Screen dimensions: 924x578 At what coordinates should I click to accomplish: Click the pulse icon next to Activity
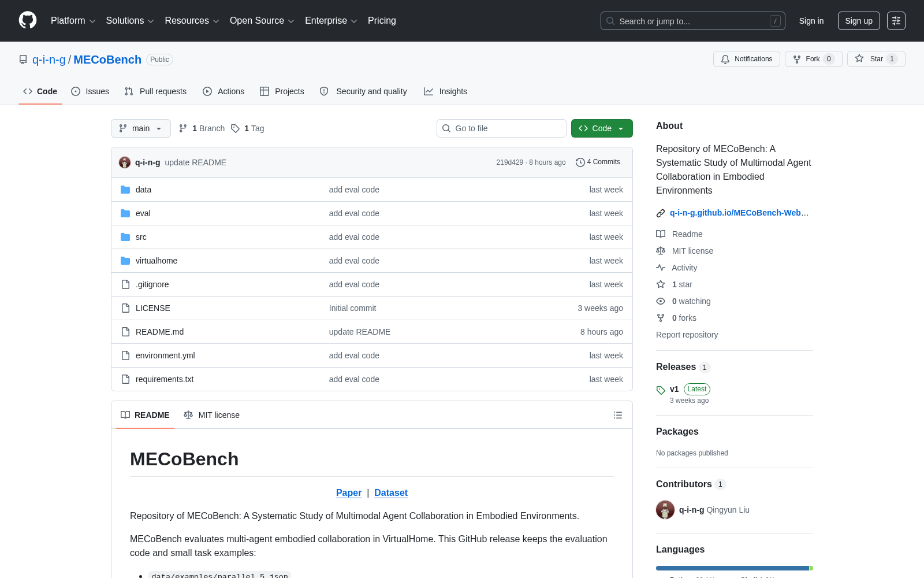tap(661, 268)
